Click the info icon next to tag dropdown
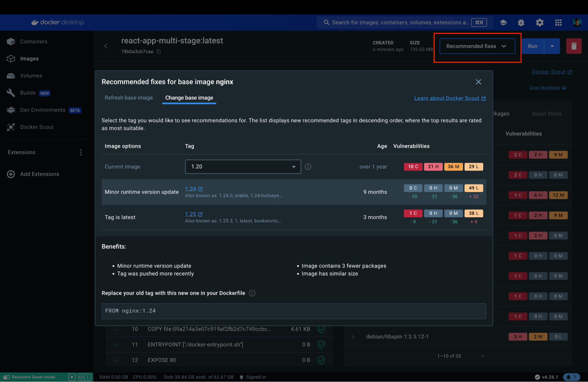The width and height of the screenshot is (588, 382). pyautogui.click(x=308, y=167)
